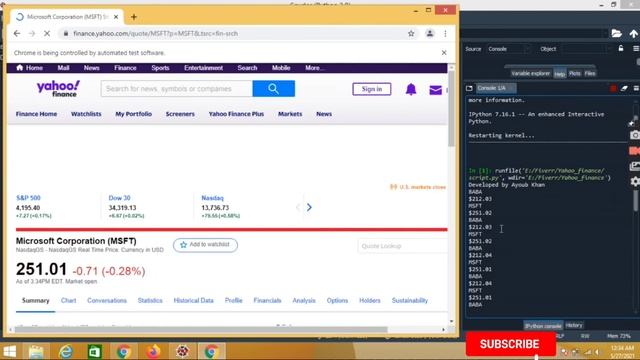Open Yahoo Finance Plus
This screenshot has width=640, height=360.
click(x=236, y=114)
